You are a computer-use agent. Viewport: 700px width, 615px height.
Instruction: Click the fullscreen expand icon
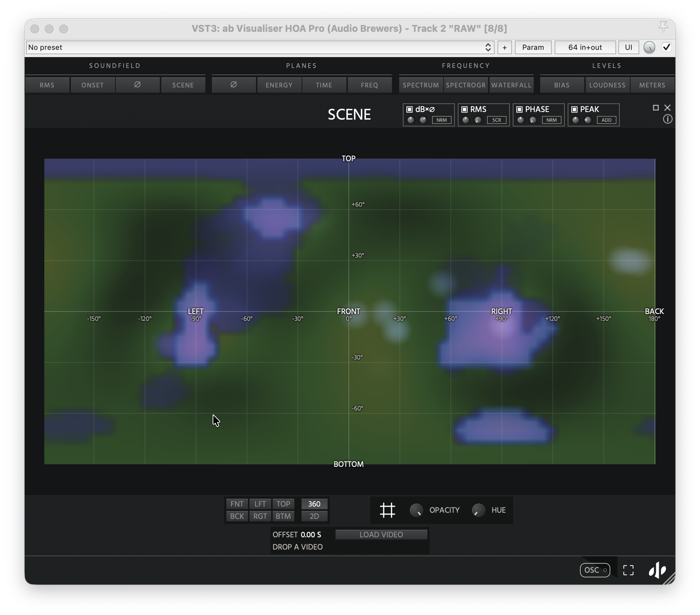click(628, 570)
